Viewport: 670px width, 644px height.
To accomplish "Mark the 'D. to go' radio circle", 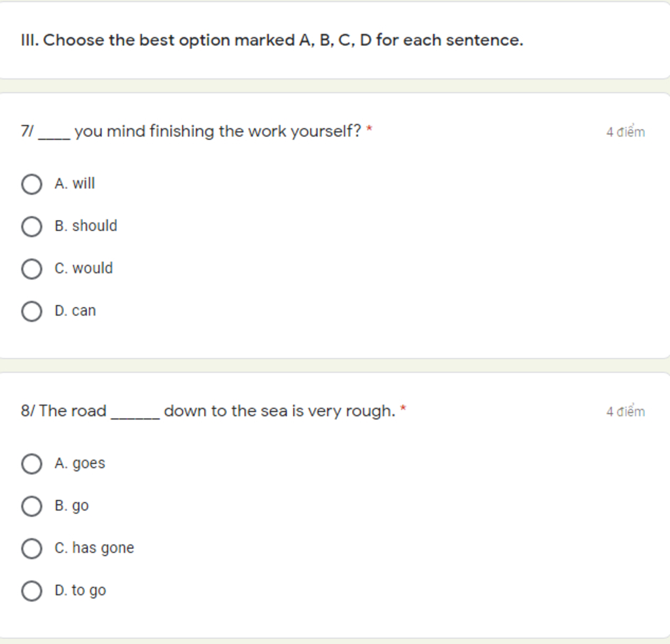I will point(31,591).
